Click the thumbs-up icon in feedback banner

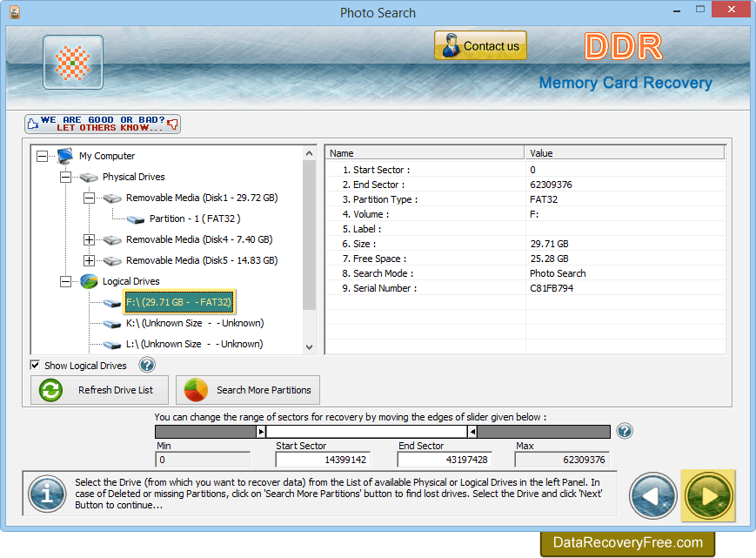(x=33, y=124)
